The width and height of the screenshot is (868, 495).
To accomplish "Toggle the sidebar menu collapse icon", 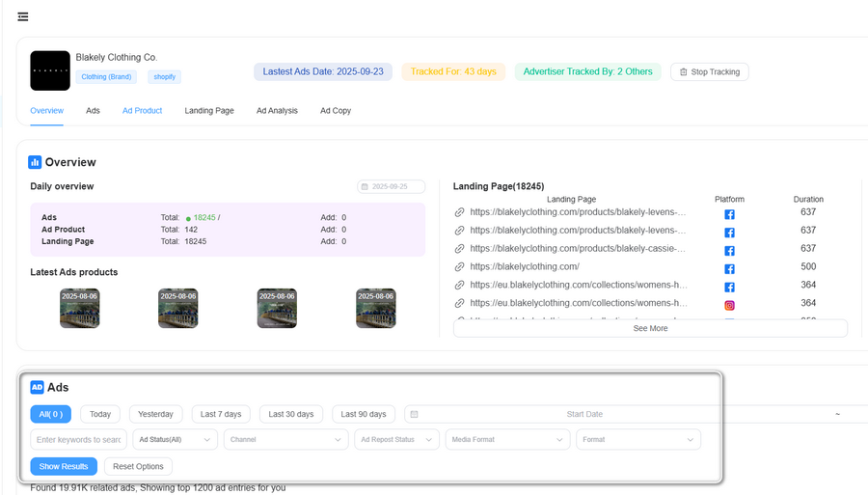I will [23, 16].
